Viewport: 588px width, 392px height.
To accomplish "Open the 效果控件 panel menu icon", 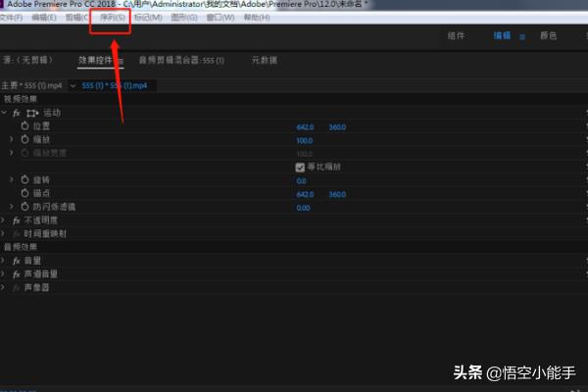I will point(121,61).
